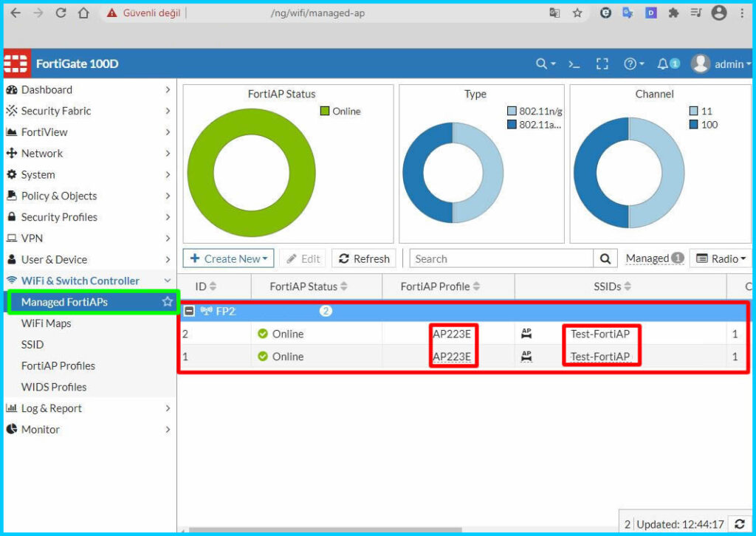Open the notifications bell
Screen dimensions: 756x536
coord(667,63)
